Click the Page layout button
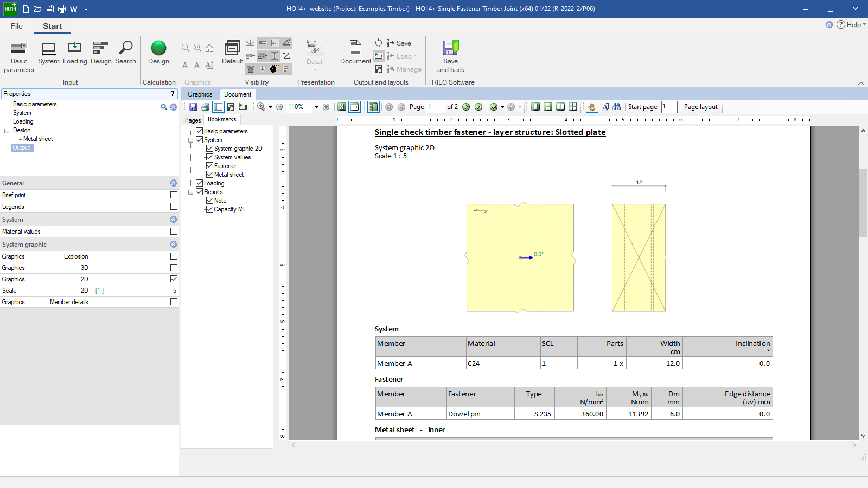 [x=700, y=107]
